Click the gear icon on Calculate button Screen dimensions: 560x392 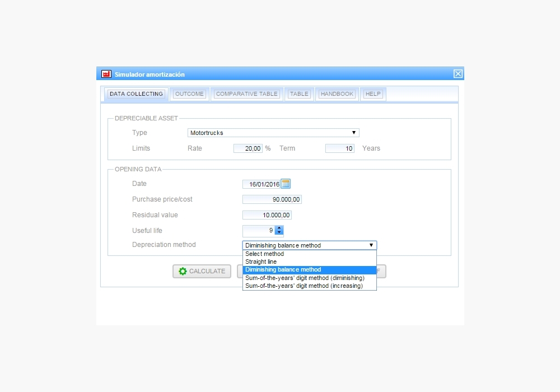[183, 271]
